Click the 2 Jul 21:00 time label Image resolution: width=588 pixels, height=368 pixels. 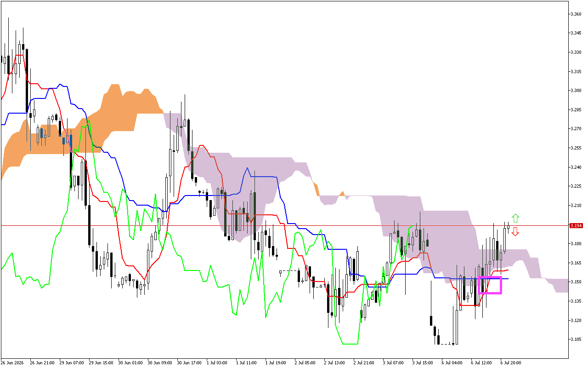[x=365, y=362]
